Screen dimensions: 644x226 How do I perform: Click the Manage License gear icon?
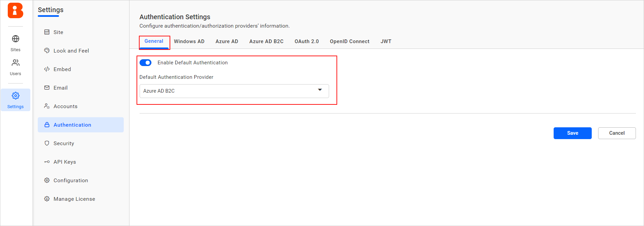(47, 199)
